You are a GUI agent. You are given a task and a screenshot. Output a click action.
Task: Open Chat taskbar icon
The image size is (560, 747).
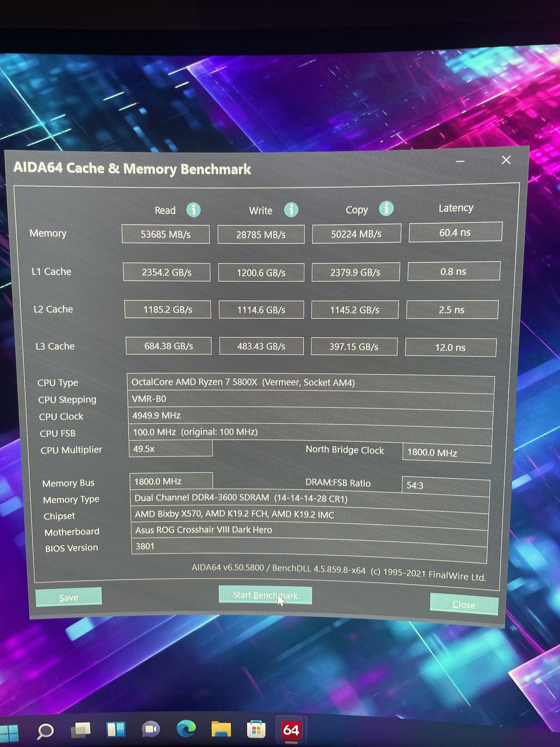point(151,729)
